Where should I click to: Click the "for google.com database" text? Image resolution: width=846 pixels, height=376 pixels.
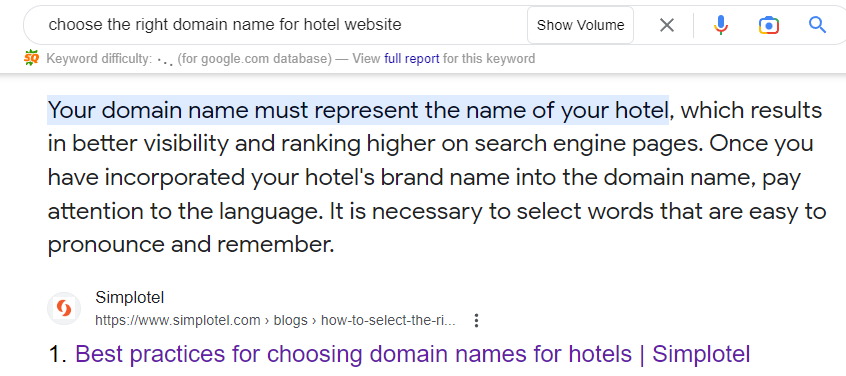[x=255, y=58]
